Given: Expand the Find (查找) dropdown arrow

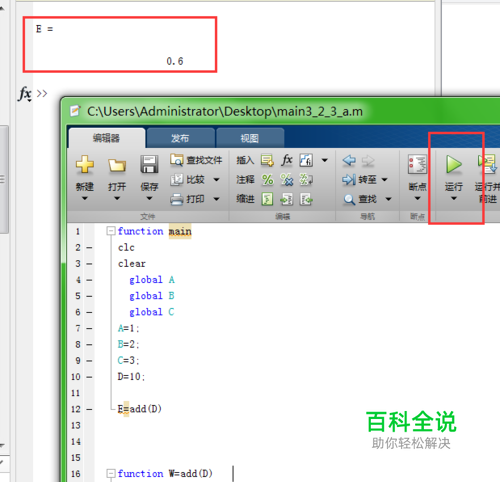Looking at the screenshot, I should 388,200.
